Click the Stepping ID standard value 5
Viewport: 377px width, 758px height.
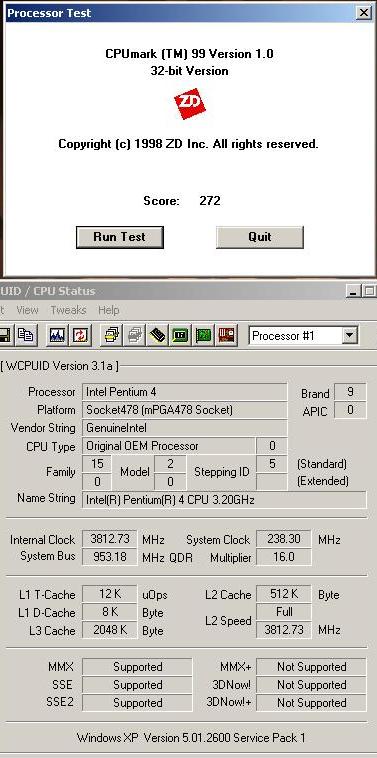click(x=272, y=464)
